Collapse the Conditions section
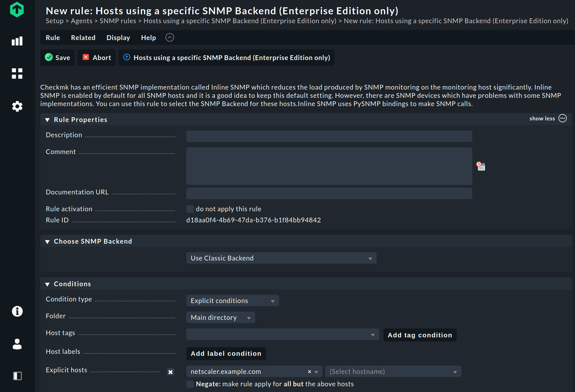This screenshot has height=392, width=575. (47, 284)
